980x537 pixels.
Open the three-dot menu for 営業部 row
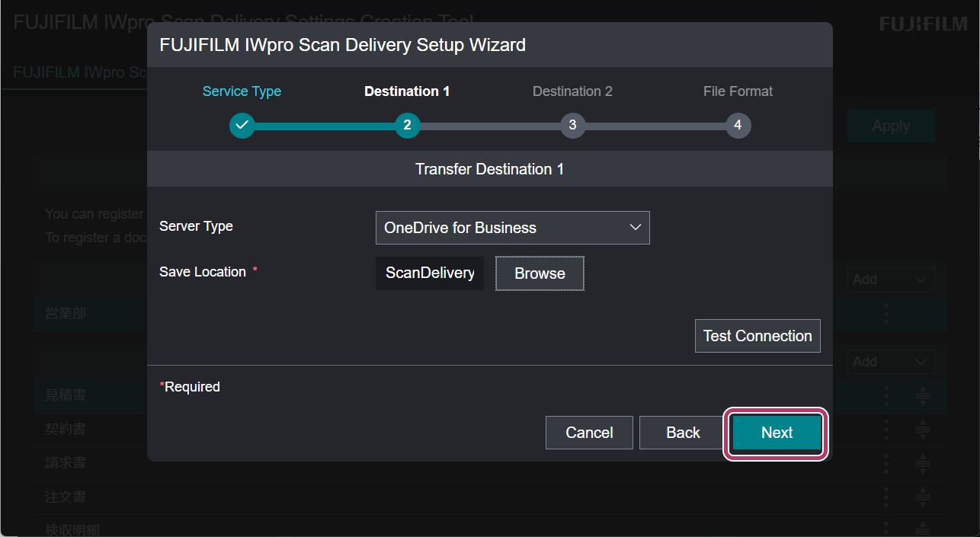click(x=886, y=314)
